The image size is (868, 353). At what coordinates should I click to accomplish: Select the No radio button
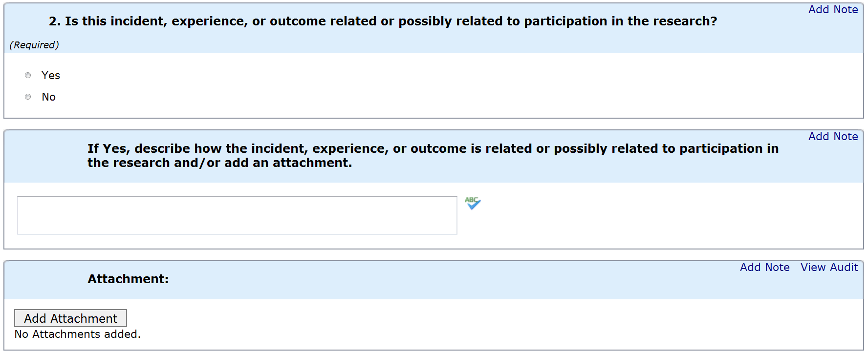[x=28, y=97]
